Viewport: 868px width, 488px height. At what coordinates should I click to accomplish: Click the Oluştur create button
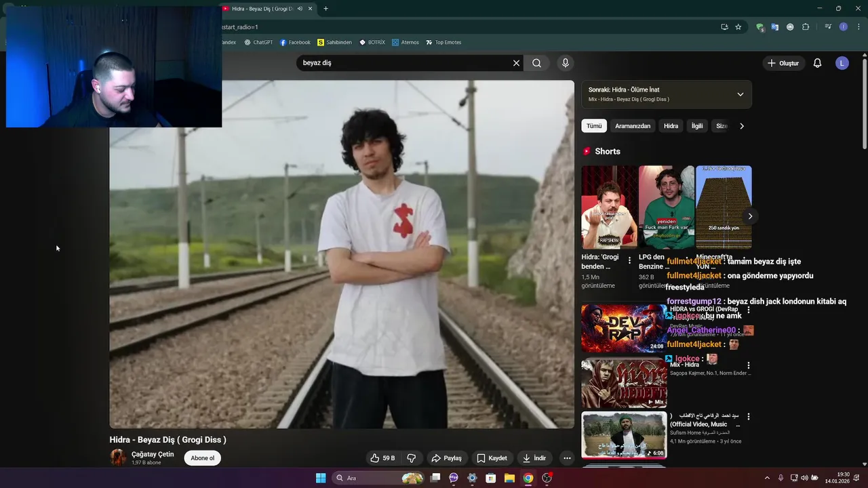pyautogui.click(x=783, y=63)
